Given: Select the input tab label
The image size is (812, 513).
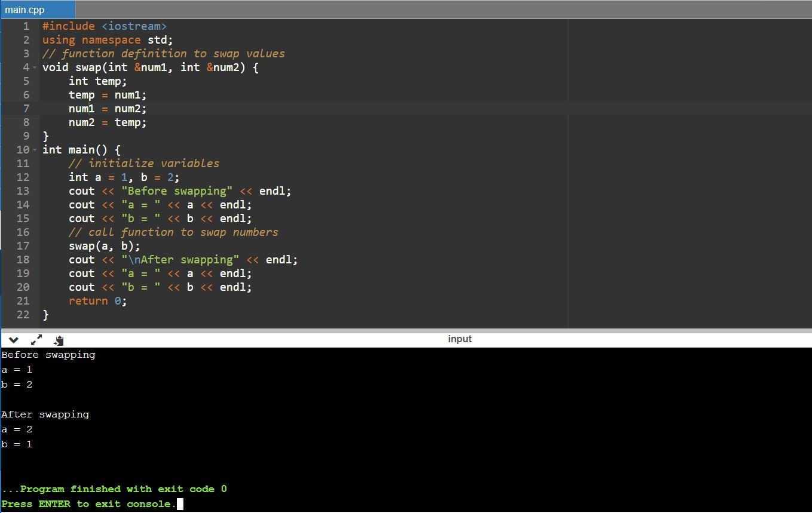Looking at the screenshot, I should [459, 339].
